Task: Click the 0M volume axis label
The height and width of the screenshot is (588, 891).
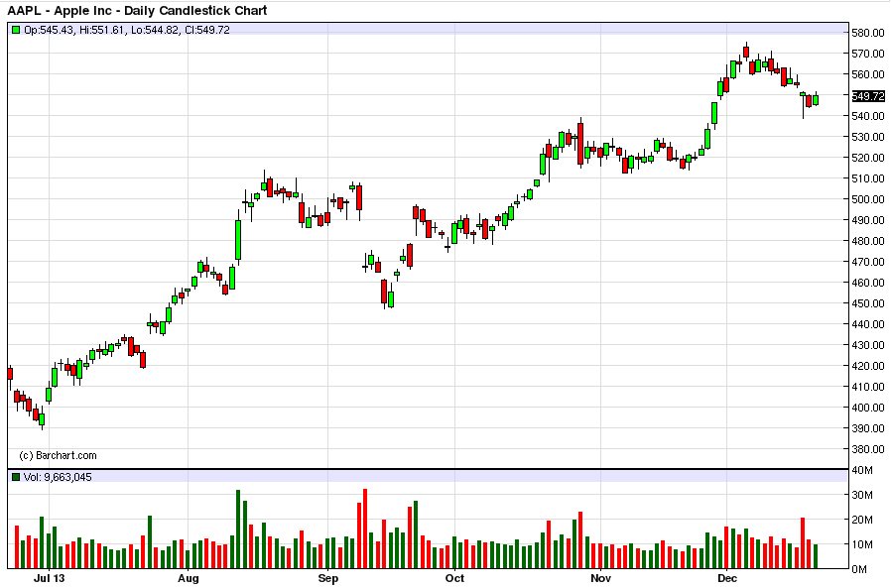Action: [860, 569]
